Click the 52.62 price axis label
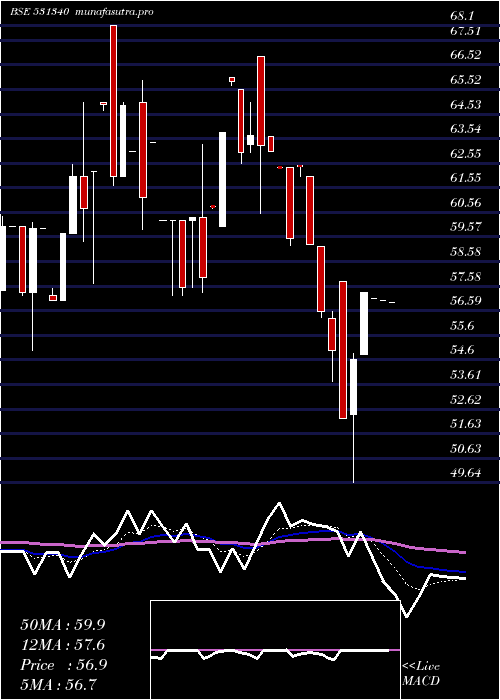This screenshot has width=500, height=700. [466, 399]
